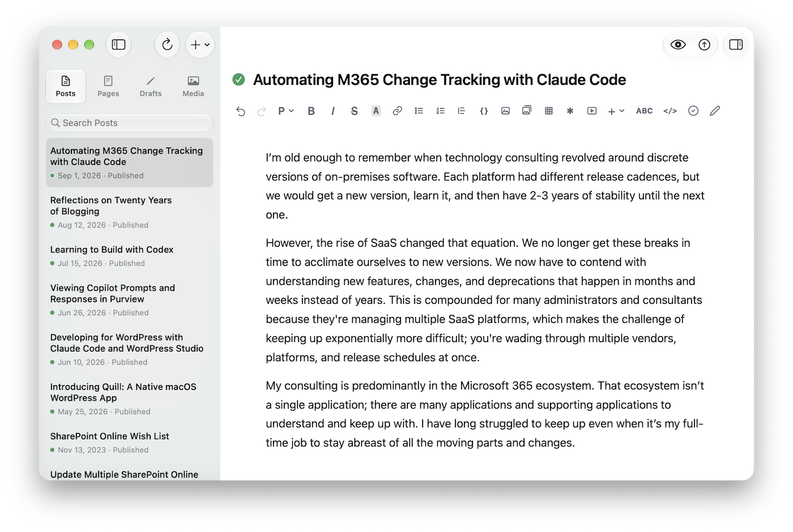793x532 pixels.
Task: Insert a numbered list
Action: pyautogui.click(x=441, y=111)
